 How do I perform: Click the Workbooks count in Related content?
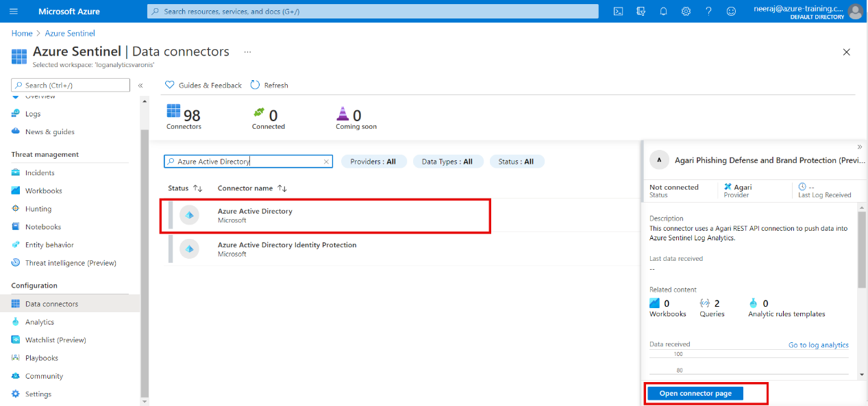(667, 308)
